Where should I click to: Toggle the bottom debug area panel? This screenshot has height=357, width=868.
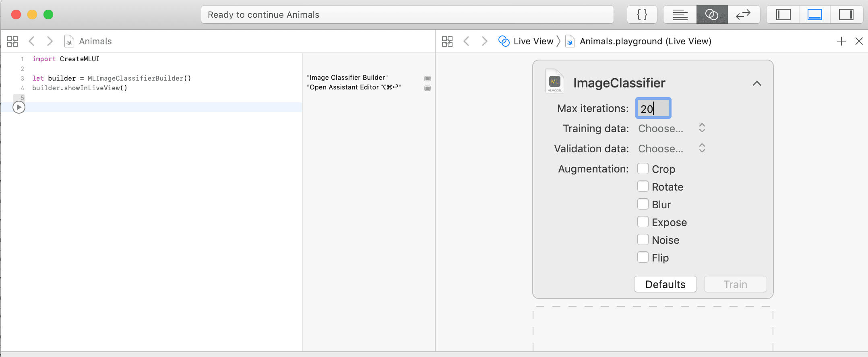[x=815, y=15]
